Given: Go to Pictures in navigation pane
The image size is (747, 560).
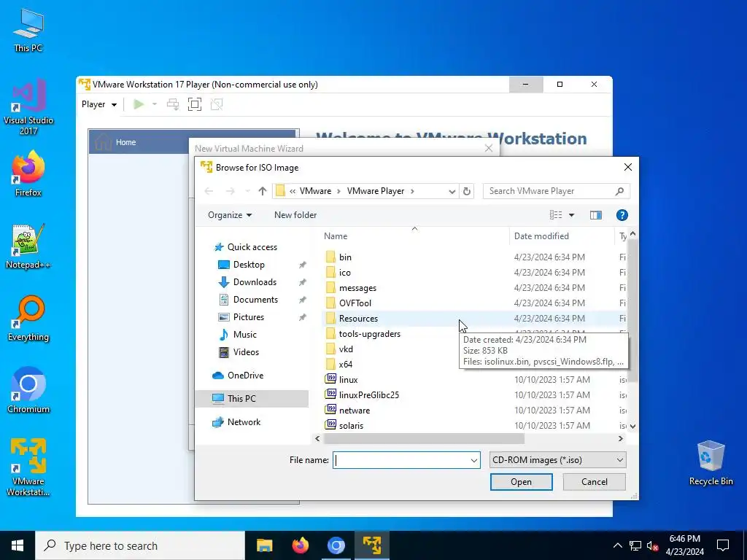Looking at the screenshot, I should coord(248,317).
